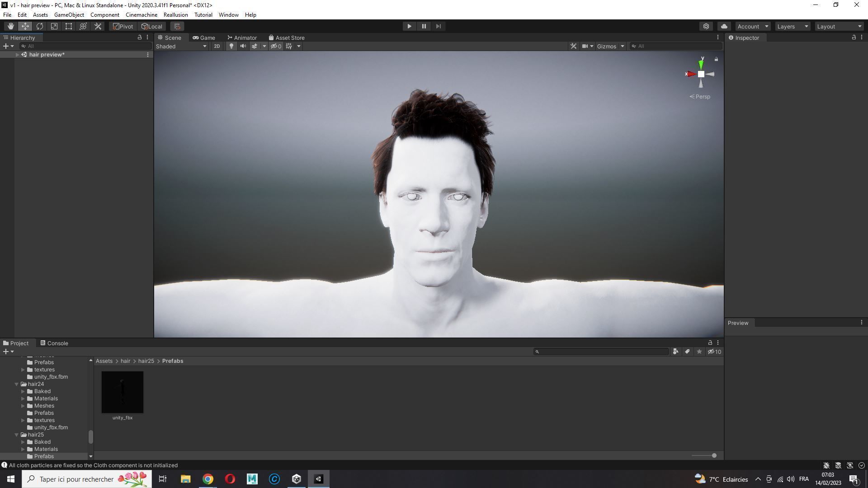Toggle scene audio mute icon
This screenshot has width=868, height=488.
coord(243,46)
